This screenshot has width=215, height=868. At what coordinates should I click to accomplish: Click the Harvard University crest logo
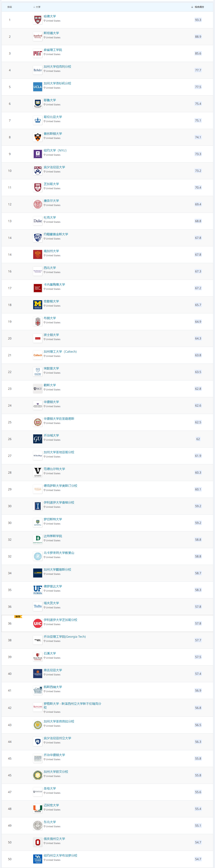(37, 20)
